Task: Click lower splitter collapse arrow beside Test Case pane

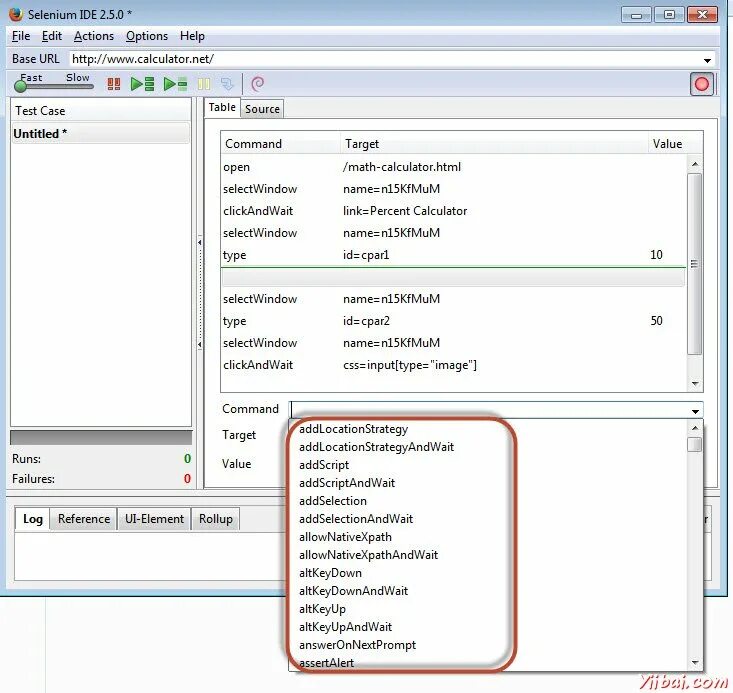Action: click(200, 344)
